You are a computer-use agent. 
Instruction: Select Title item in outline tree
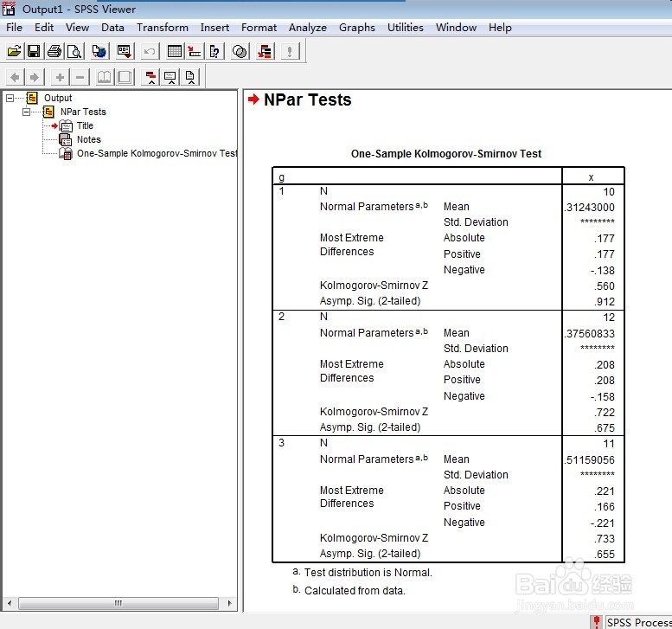[x=85, y=125]
